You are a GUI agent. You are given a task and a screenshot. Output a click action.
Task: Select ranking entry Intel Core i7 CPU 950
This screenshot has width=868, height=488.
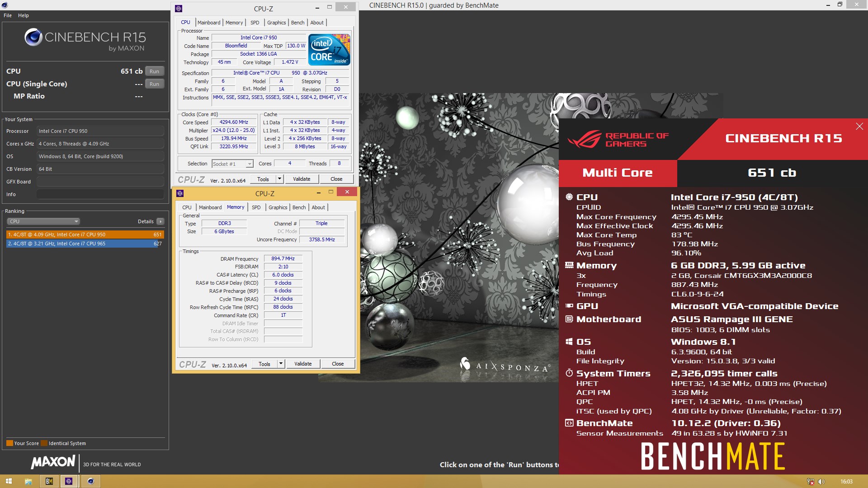85,235
